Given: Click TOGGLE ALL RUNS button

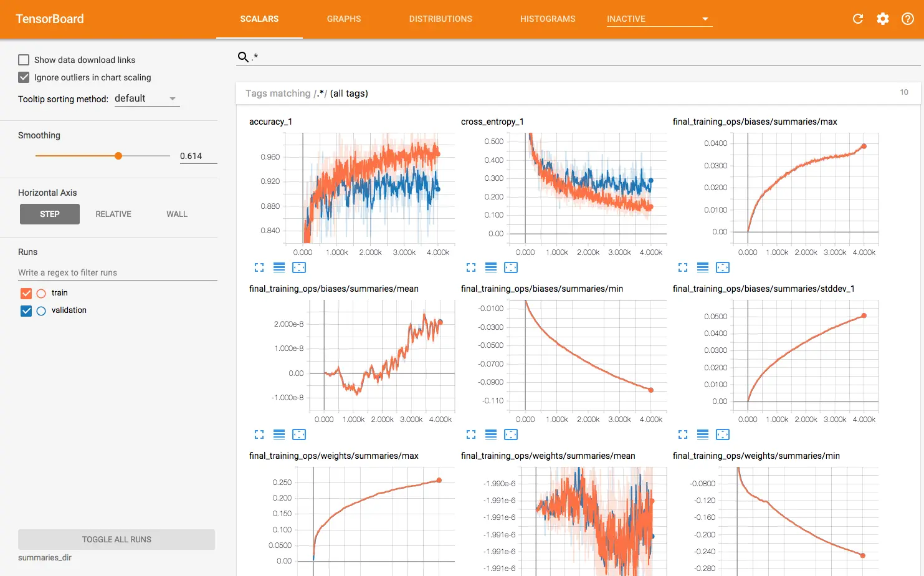Looking at the screenshot, I should pyautogui.click(x=117, y=539).
